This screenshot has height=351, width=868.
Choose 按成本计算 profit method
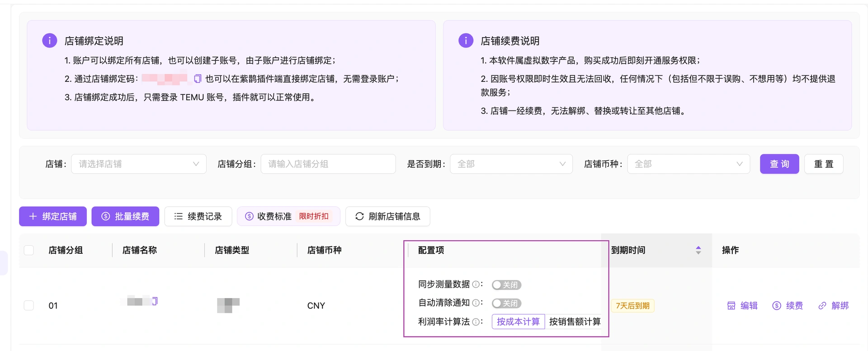[x=518, y=322]
